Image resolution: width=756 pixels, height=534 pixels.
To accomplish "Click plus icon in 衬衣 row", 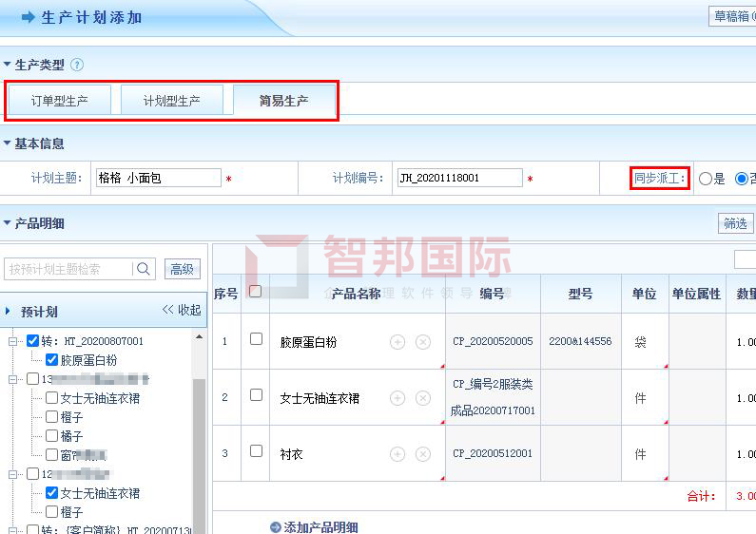I will (397, 454).
